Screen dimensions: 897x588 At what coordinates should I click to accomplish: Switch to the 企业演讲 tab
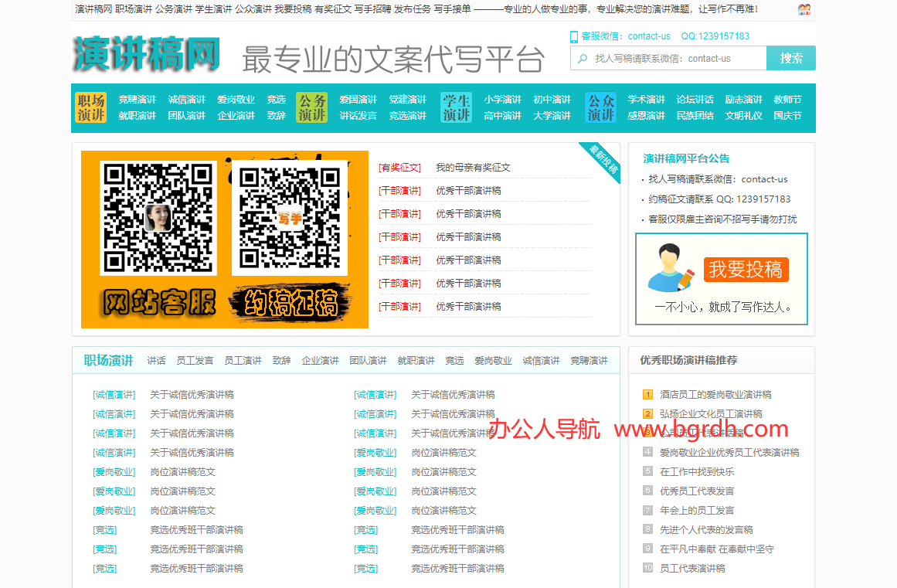[320, 361]
